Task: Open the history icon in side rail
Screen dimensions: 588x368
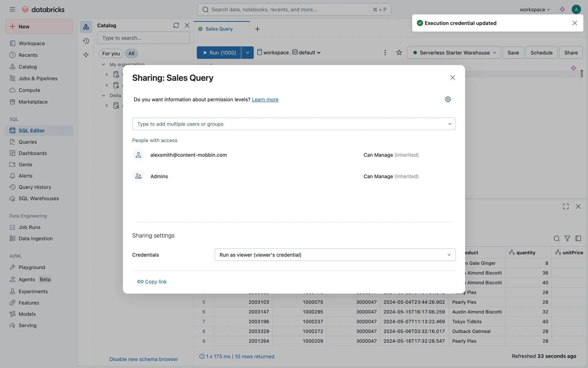Action: coord(86,41)
